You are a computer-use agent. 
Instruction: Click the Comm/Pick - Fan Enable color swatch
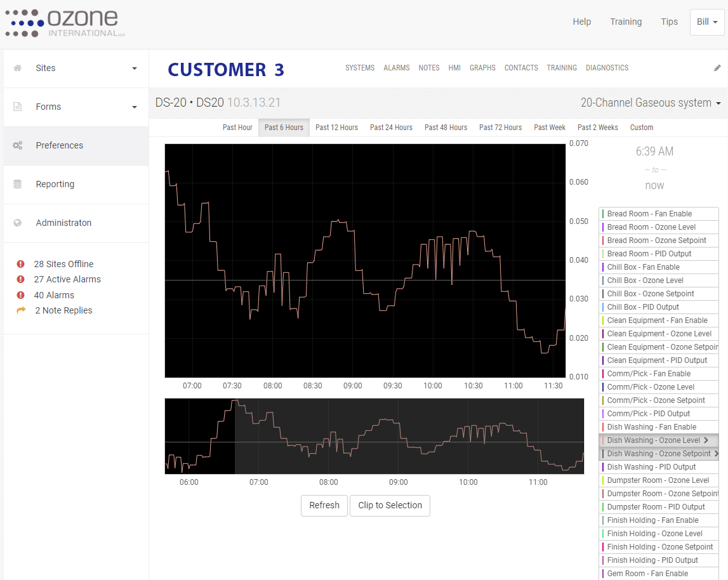click(604, 373)
